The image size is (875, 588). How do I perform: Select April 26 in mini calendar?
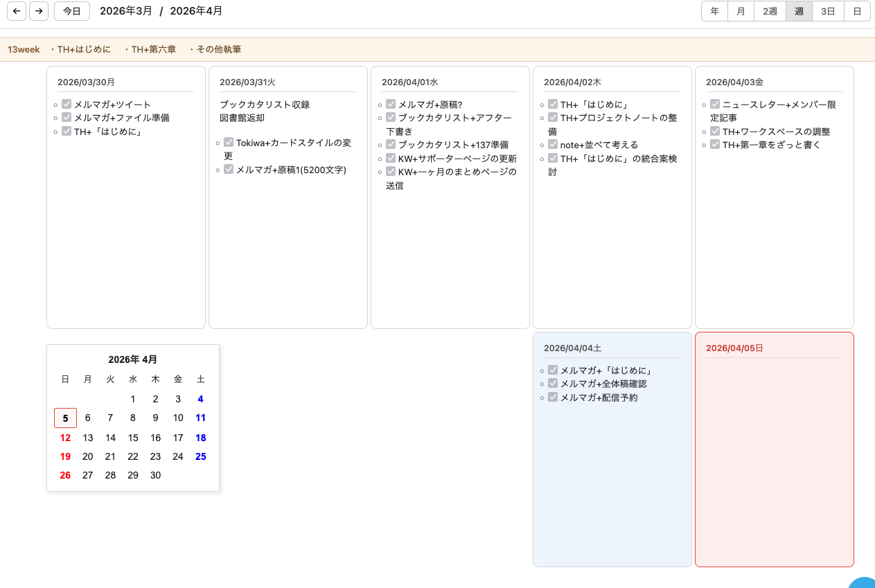coord(65,475)
